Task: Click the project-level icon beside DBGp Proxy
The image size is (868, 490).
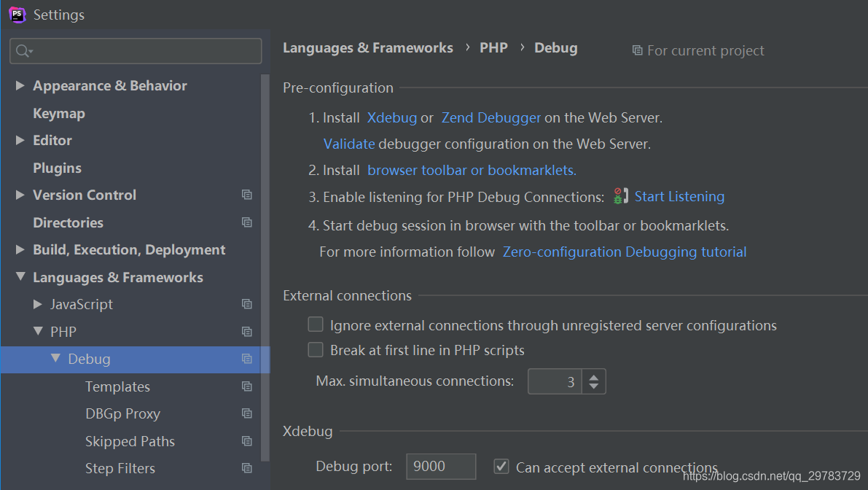Action: click(247, 413)
